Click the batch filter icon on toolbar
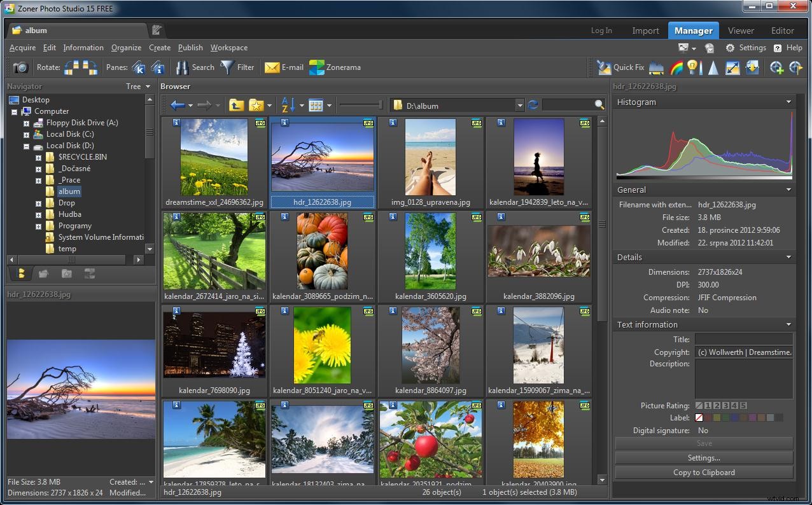Image resolution: width=812 pixels, height=505 pixels. point(753,67)
